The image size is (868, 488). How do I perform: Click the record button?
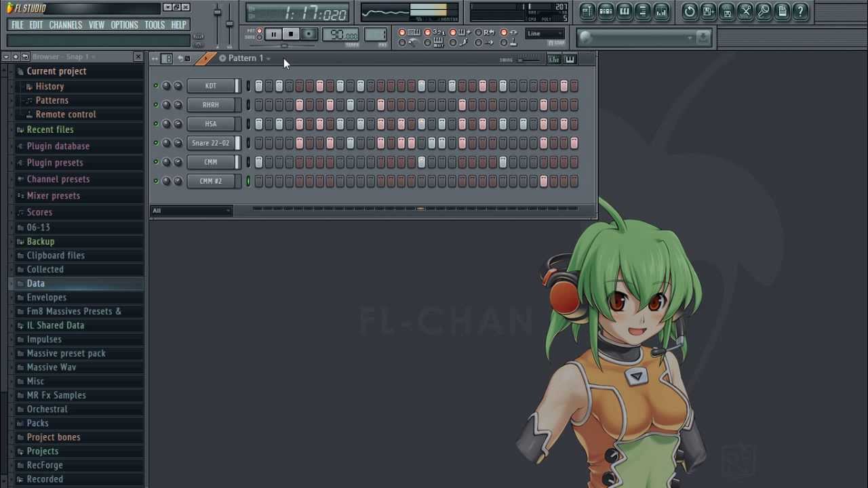tap(309, 34)
